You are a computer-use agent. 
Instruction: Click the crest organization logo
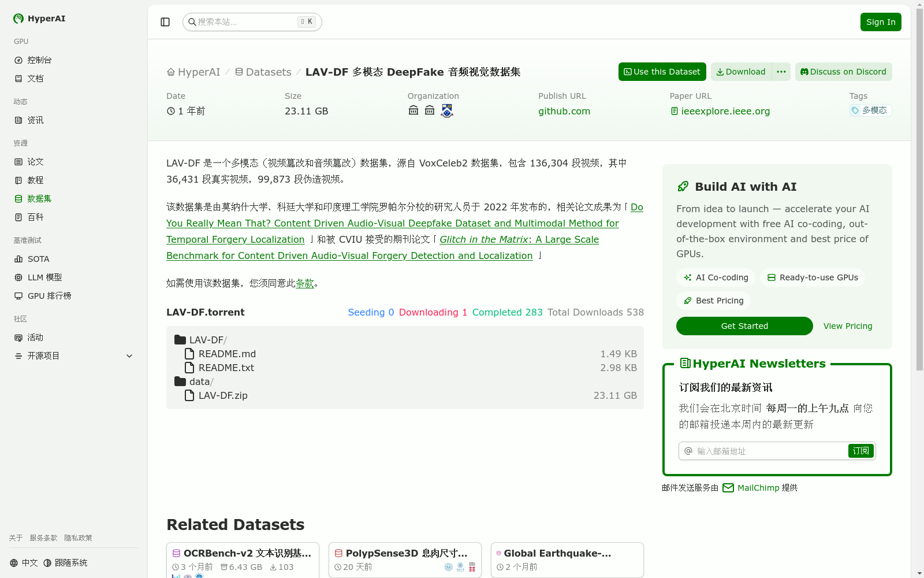click(447, 110)
